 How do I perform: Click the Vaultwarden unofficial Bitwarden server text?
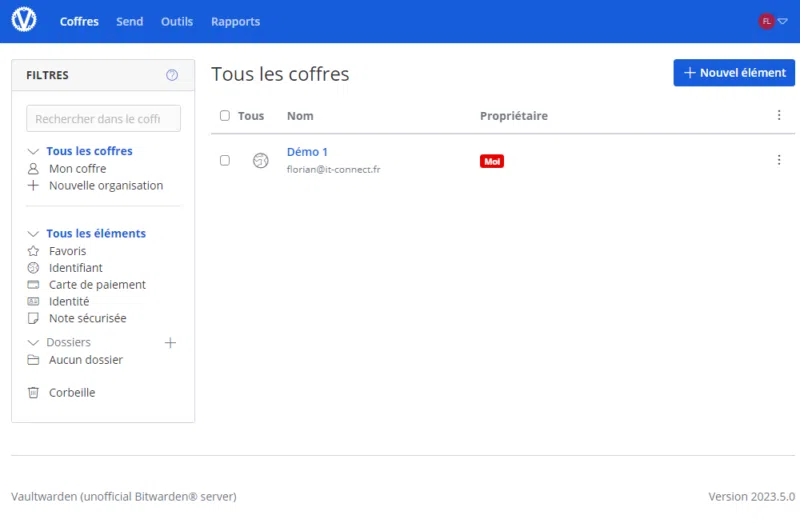[x=124, y=496]
